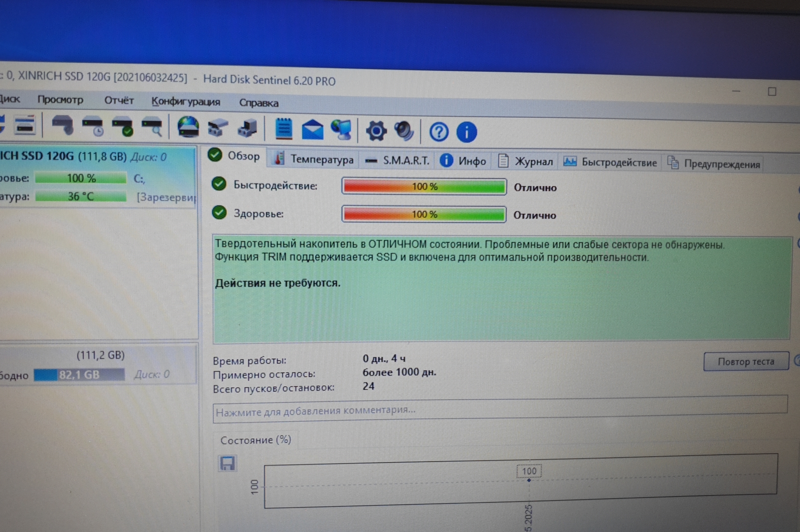Click the disk with clock icon
Viewport: 800px width, 532px height.
pyautogui.click(x=93, y=126)
